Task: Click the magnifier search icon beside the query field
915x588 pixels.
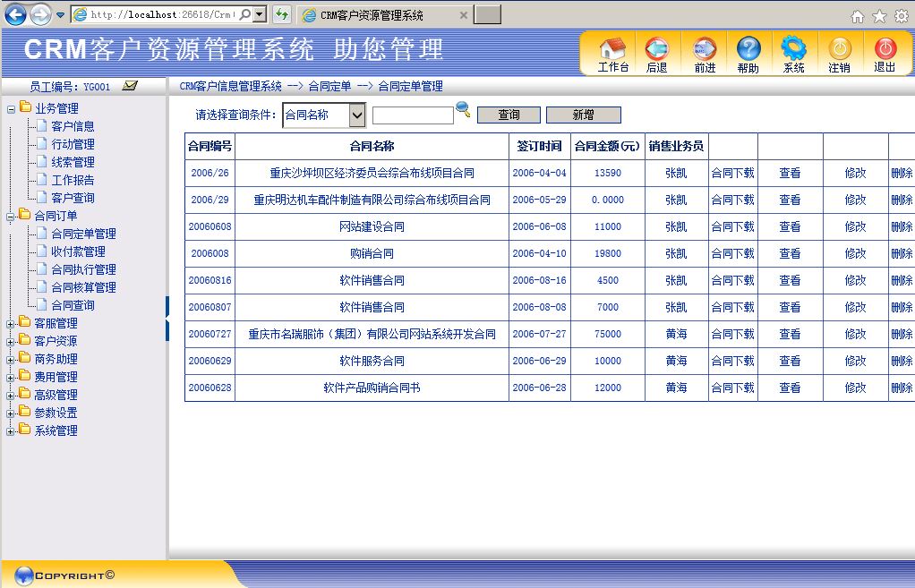Action: 463,110
